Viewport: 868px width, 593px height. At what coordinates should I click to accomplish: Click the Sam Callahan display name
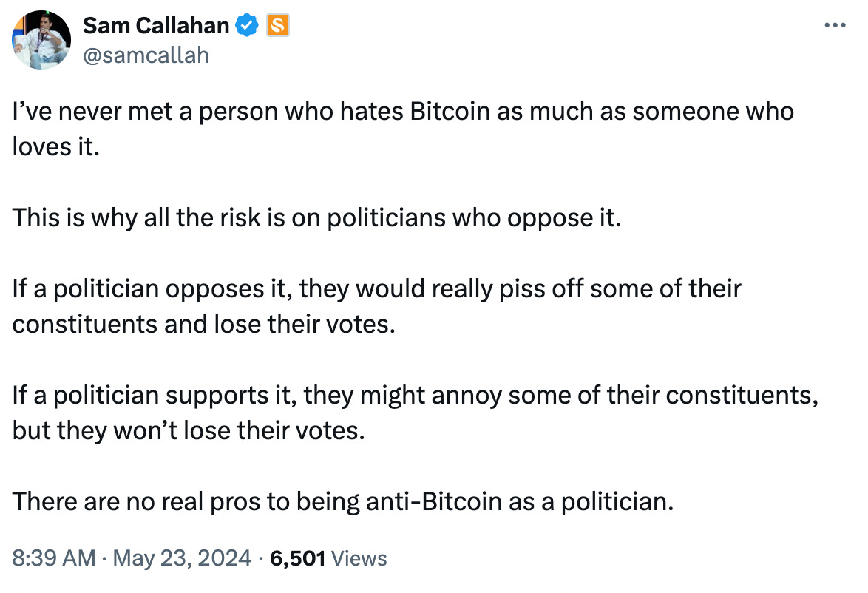pyautogui.click(x=156, y=25)
